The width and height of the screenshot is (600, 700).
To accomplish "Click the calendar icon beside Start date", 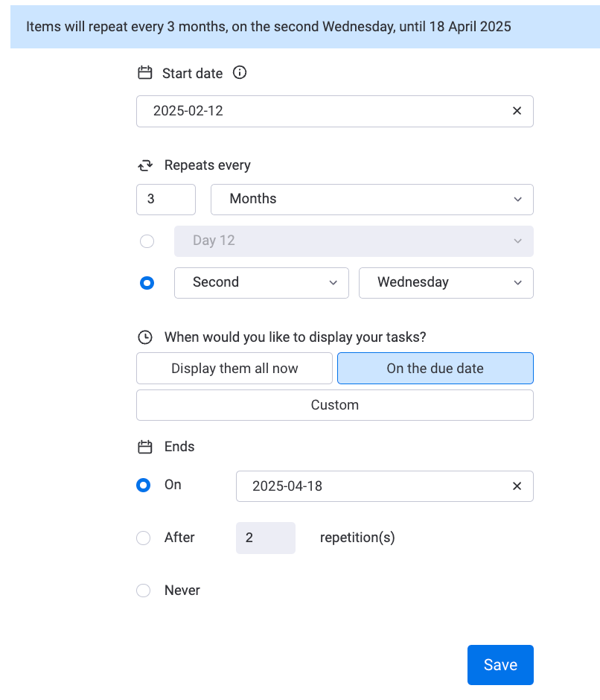I will click(x=144, y=73).
